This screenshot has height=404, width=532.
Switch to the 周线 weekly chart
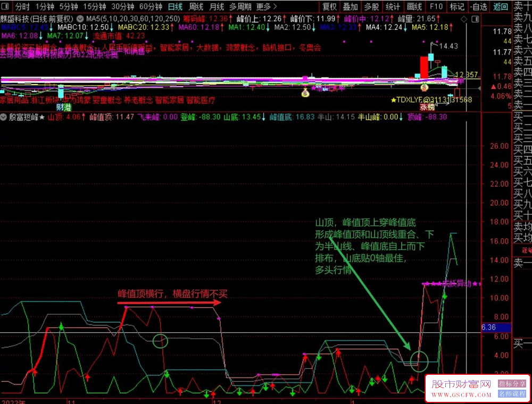[x=196, y=6]
